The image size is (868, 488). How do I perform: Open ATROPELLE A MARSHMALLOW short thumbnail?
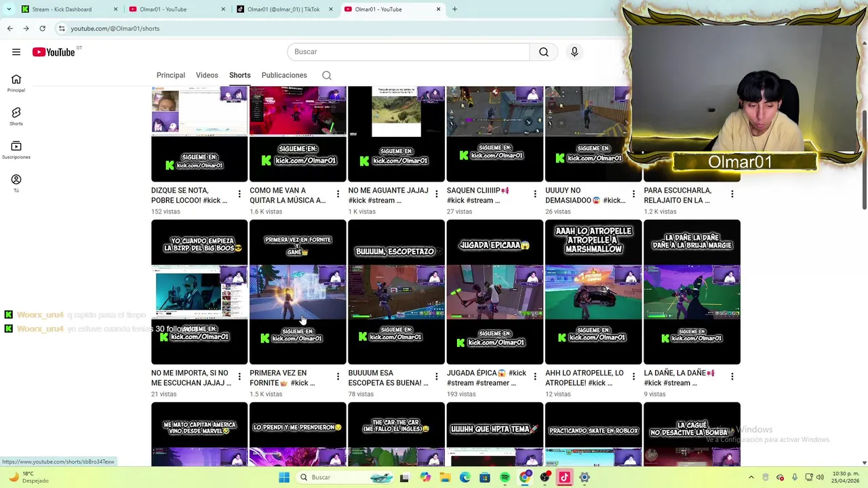(593, 292)
